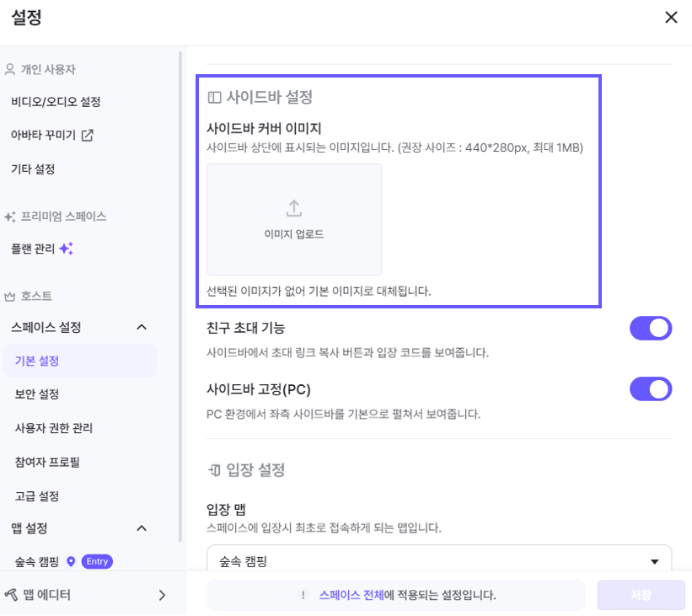Select 사용자 권한 관리 menu item
The height and width of the screenshot is (616, 692).
(54, 428)
